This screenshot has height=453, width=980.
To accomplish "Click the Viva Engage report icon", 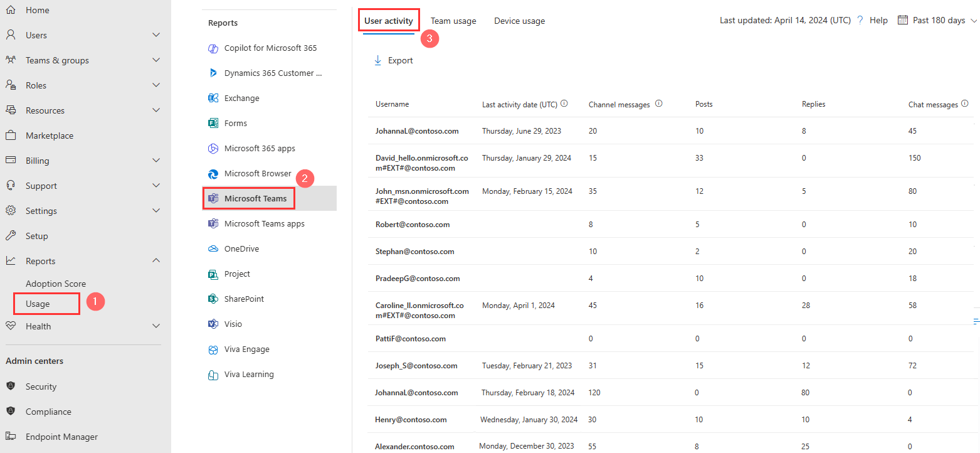I will point(213,349).
